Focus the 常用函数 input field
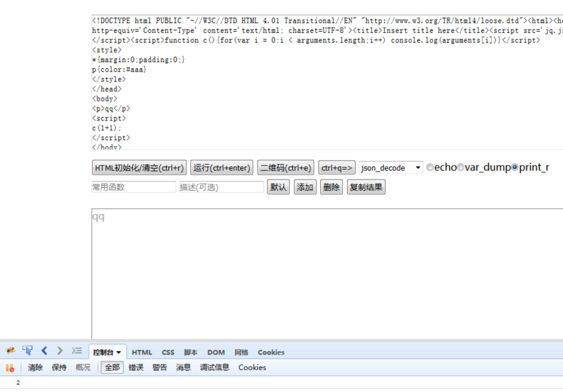Viewport: 563px width, 392px height. [134, 187]
